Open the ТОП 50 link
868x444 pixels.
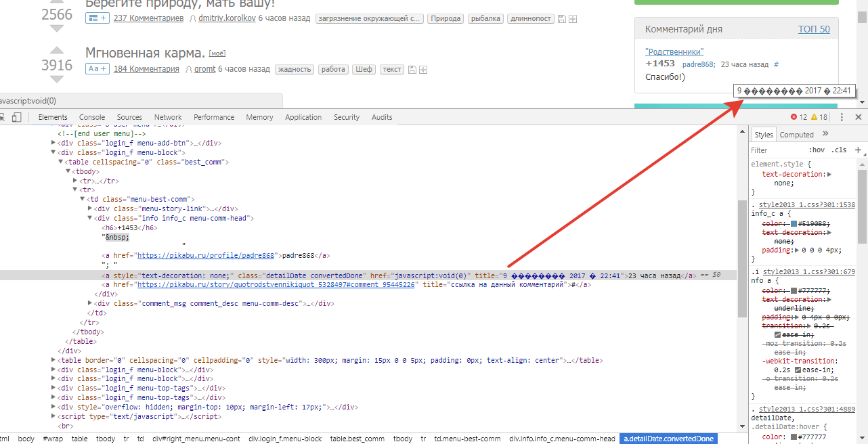point(813,29)
